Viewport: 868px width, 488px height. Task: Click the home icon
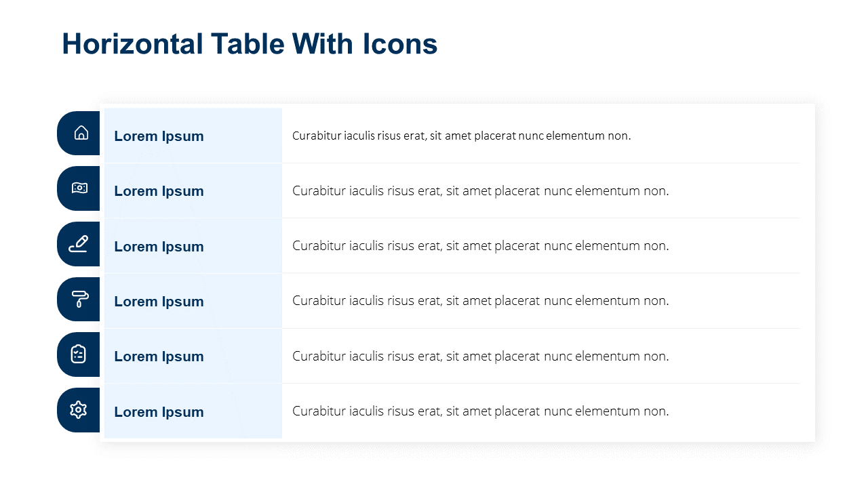pyautogui.click(x=81, y=133)
